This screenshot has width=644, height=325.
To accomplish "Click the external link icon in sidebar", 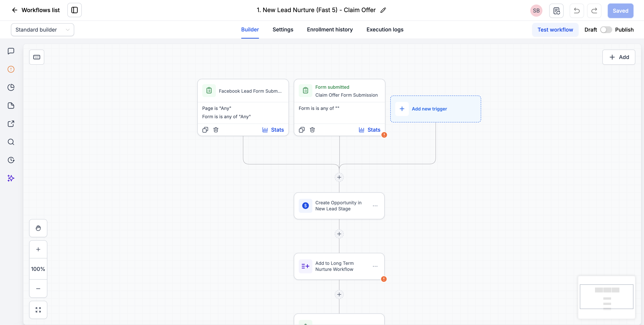I will 11,124.
